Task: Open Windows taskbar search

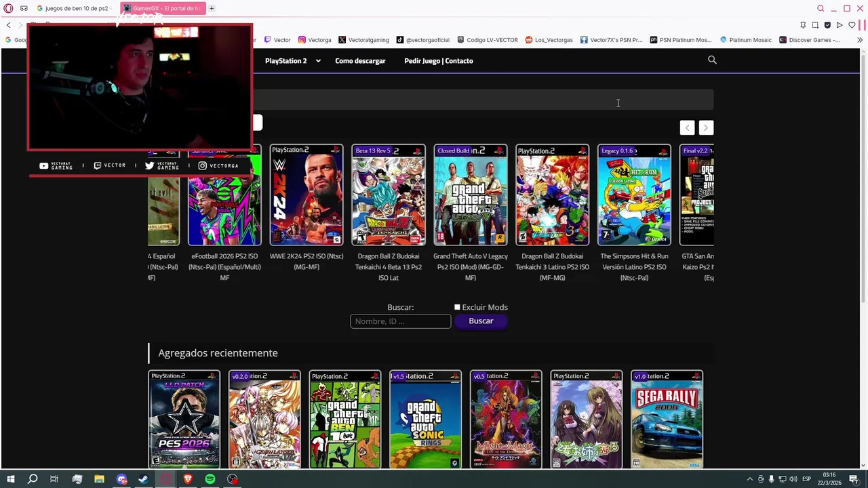Action: pyautogui.click(x=33, y=479)
